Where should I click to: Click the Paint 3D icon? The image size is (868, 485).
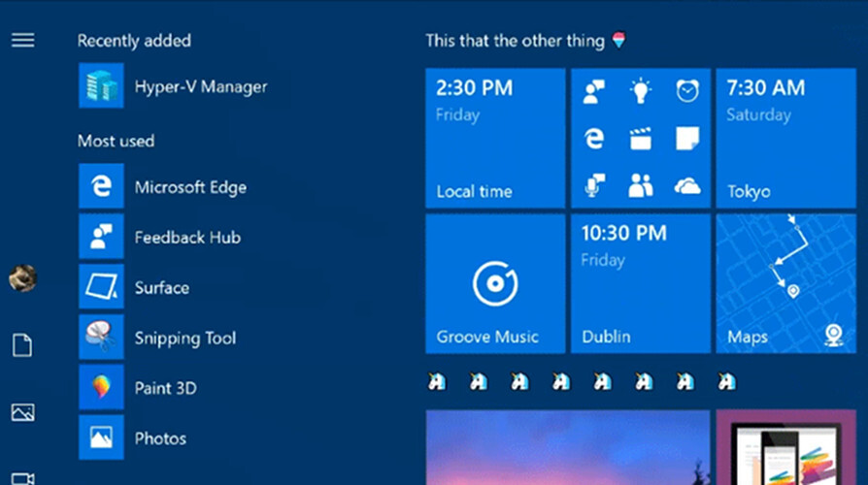tap(101, 387)
